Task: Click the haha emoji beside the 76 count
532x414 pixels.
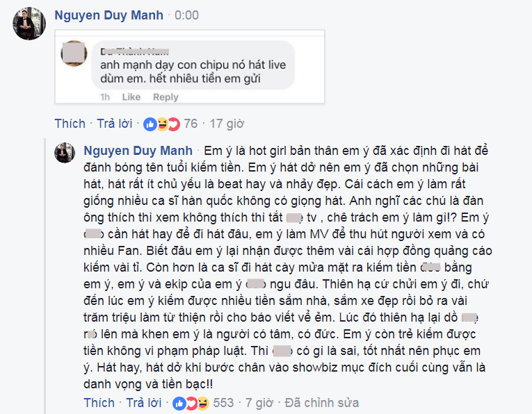Action: coord(161,124)
